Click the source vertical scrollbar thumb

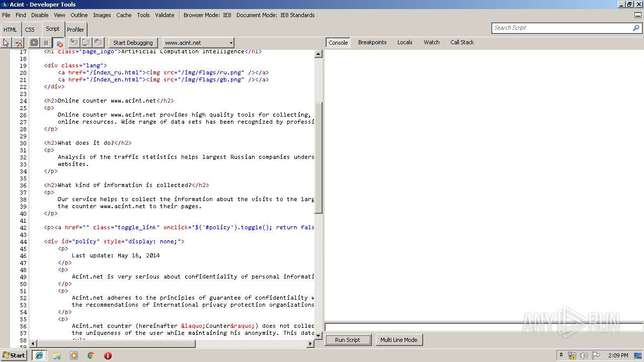tap(318, 157)
